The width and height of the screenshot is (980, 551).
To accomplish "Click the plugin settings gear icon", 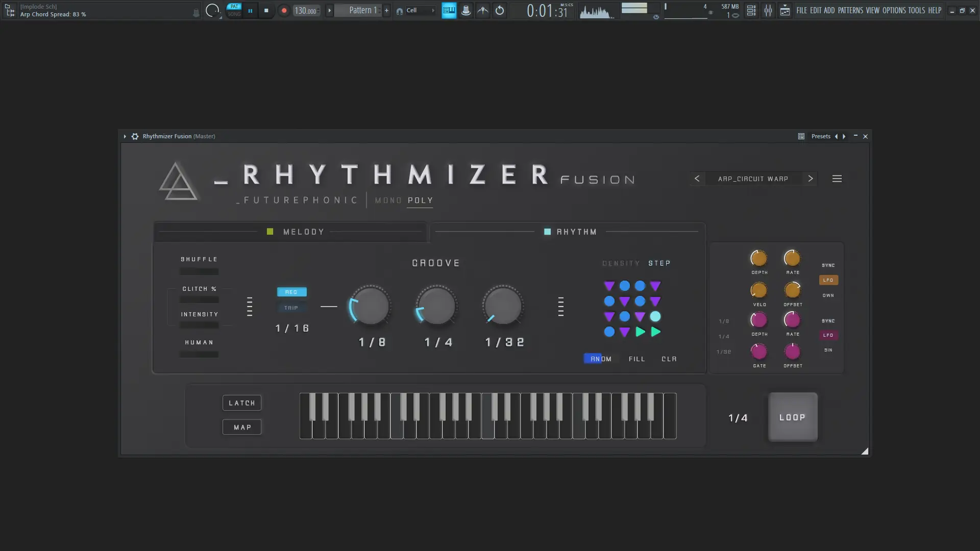I will click(135, 136).
